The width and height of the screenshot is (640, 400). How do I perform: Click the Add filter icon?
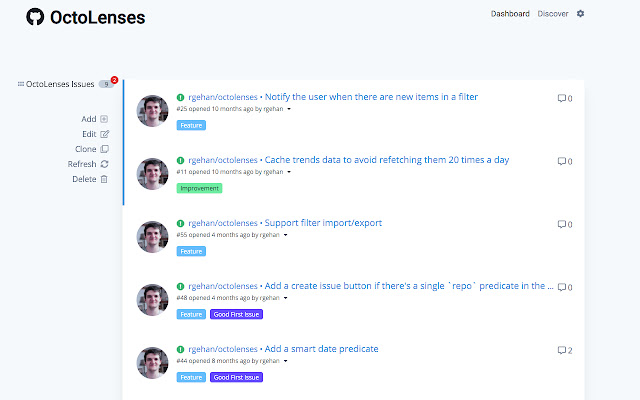click(x=104, y=119)
